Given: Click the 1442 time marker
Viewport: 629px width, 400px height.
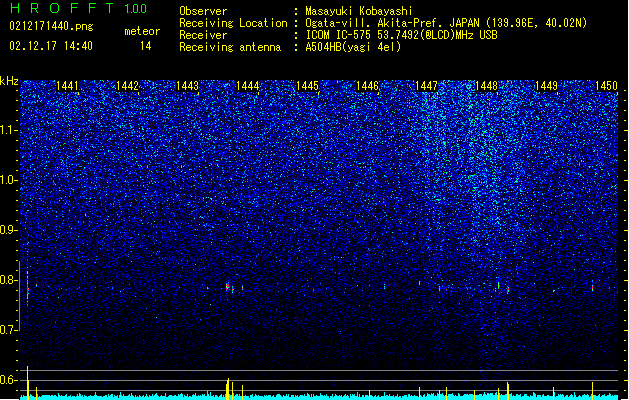Looking at the screenshot, I should click(127, 86).
